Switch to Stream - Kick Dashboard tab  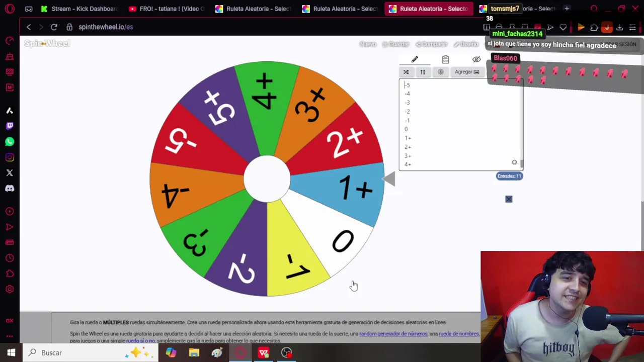[80, 9]
